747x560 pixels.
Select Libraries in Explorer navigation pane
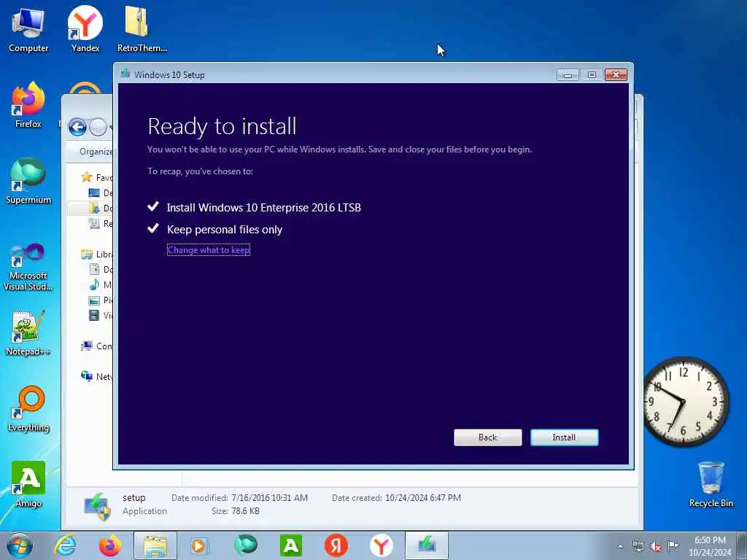tap(97, 254)
